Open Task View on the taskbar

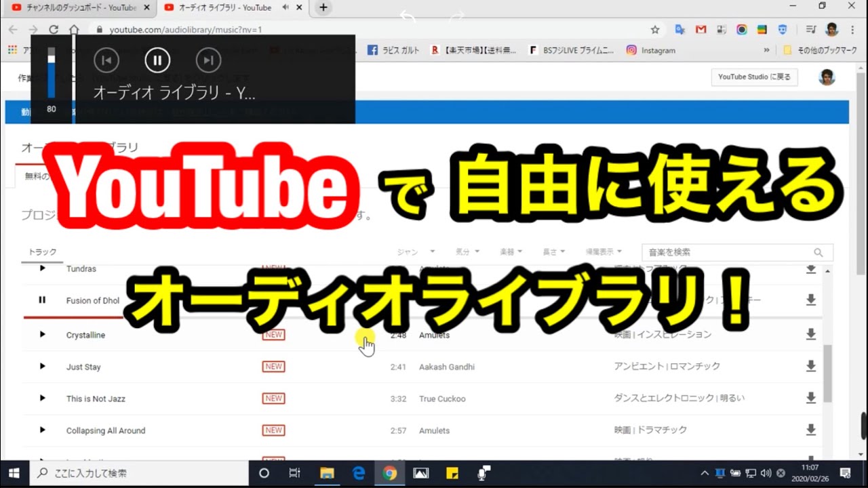tap(294, 473)
